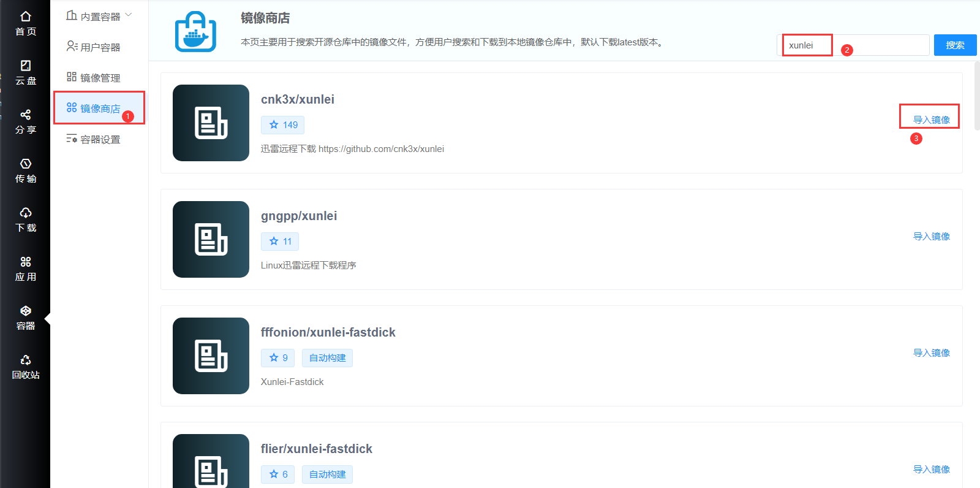The width and height of the screenshot is (980, 488).
Task: Click the search field containing xunlei
Action: pyautogui.click(x=853, y=45)
